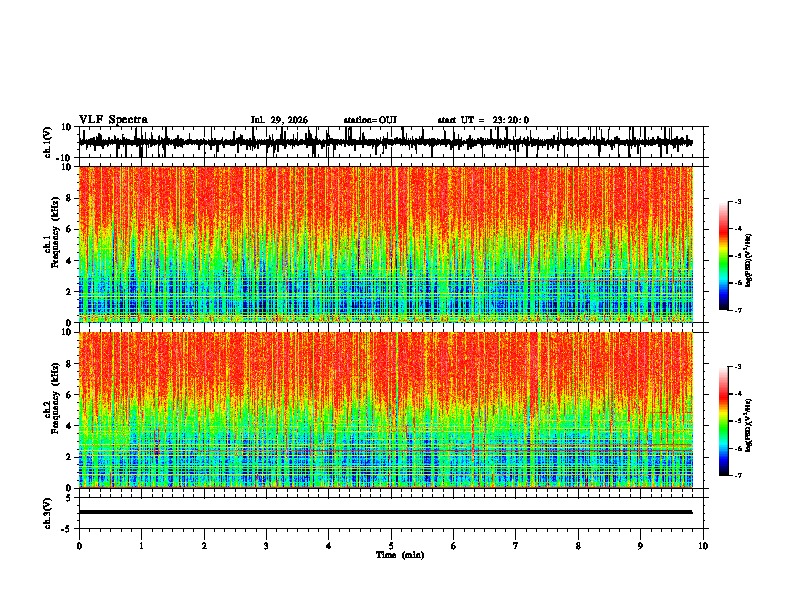Click the time-axis tick label "10"
The width and height of the screenshot is (792, 612).
(703, 546)
